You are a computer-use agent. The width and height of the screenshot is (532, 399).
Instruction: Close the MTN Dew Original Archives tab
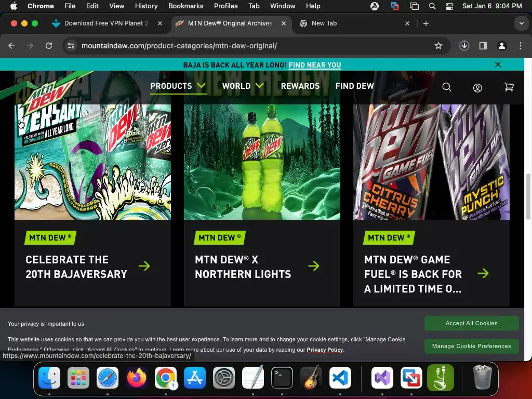[x=284, y=23]
